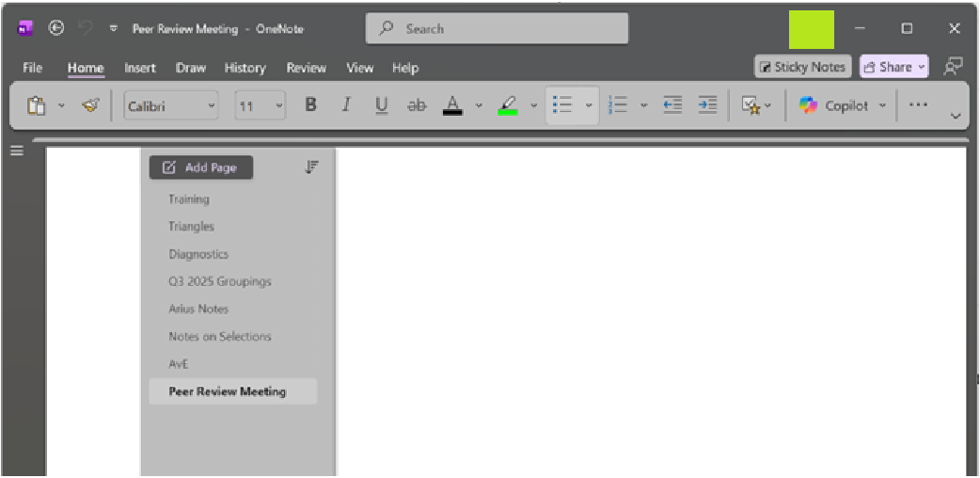Increase indent using the indent icon

pos(707,105)
